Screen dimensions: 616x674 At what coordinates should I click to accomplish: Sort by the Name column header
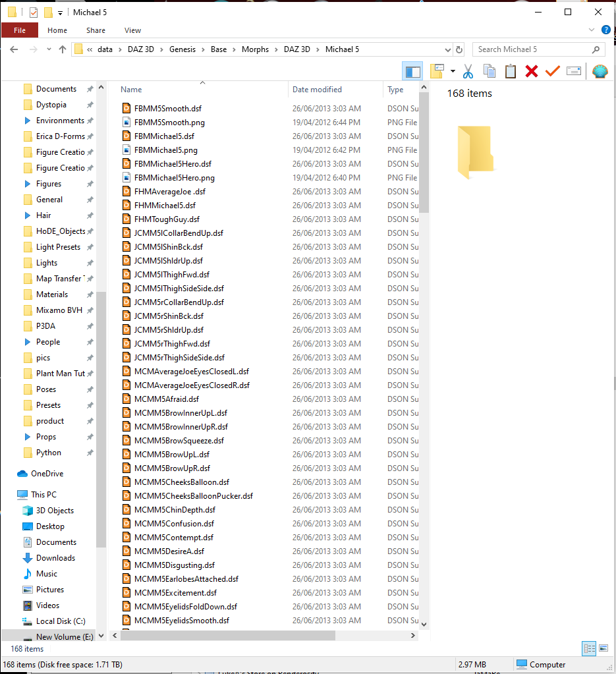click(x=131, y=90)
